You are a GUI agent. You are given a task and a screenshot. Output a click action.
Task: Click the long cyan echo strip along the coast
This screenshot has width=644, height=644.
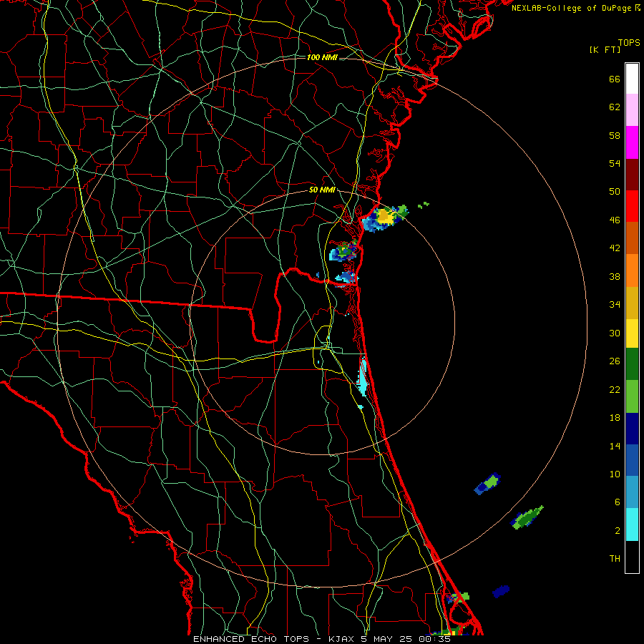pos(363,376)
